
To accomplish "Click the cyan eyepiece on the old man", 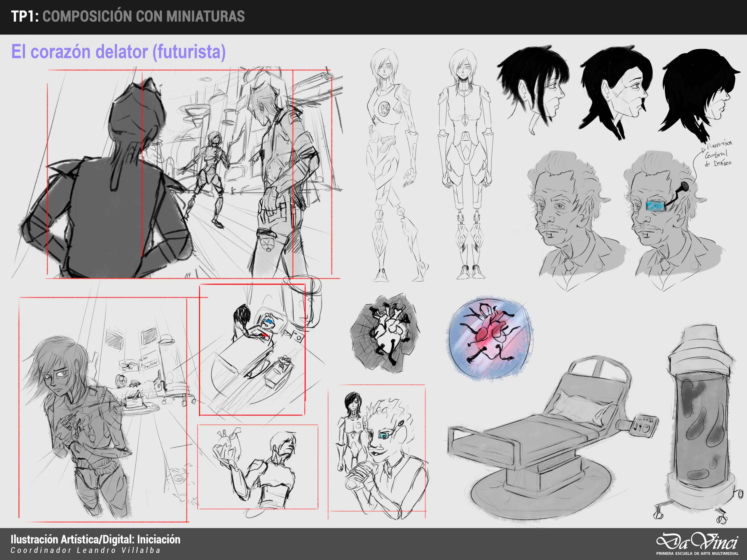I will [656, 206].
